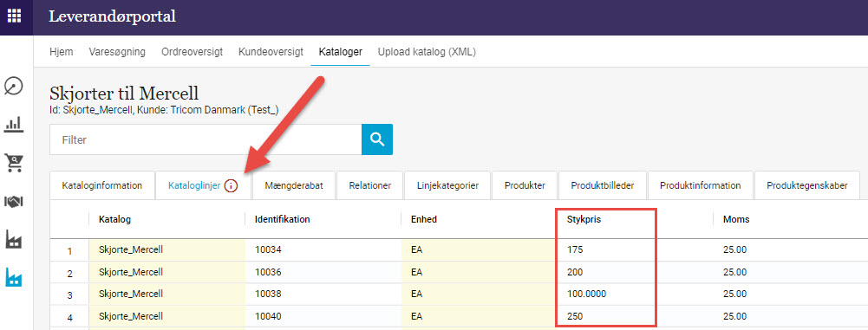Open the bar chart statistics sidebar icon
This screenshot has height=330, width=868.
(x=13, y=125)
